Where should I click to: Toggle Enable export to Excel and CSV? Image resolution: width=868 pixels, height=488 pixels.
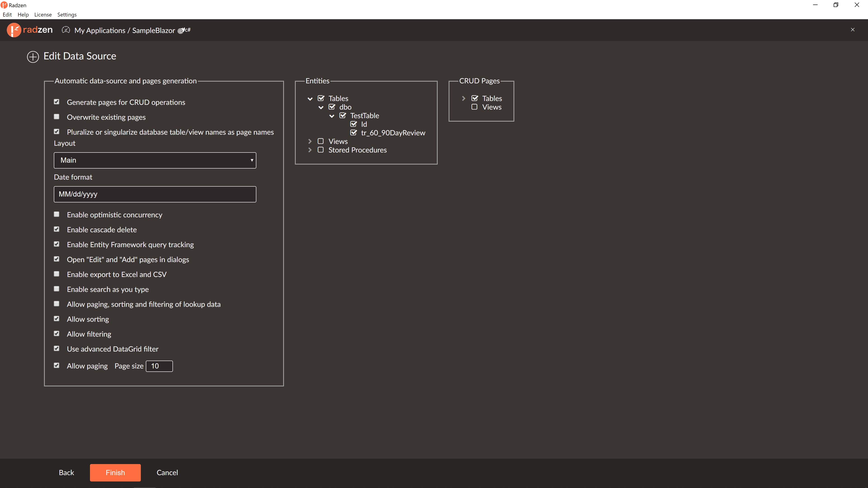[x=57, y=274]
